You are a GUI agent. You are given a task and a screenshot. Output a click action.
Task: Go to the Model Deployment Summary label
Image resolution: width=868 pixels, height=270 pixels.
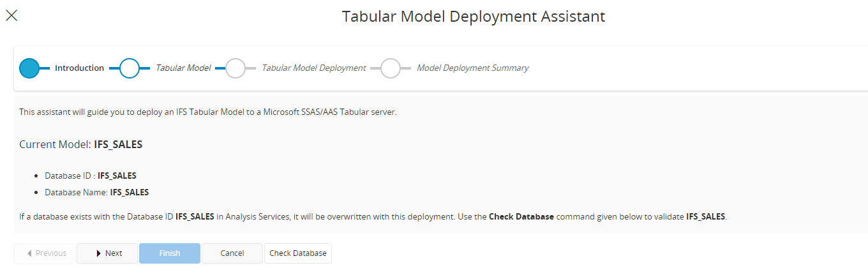coord(472,68)
